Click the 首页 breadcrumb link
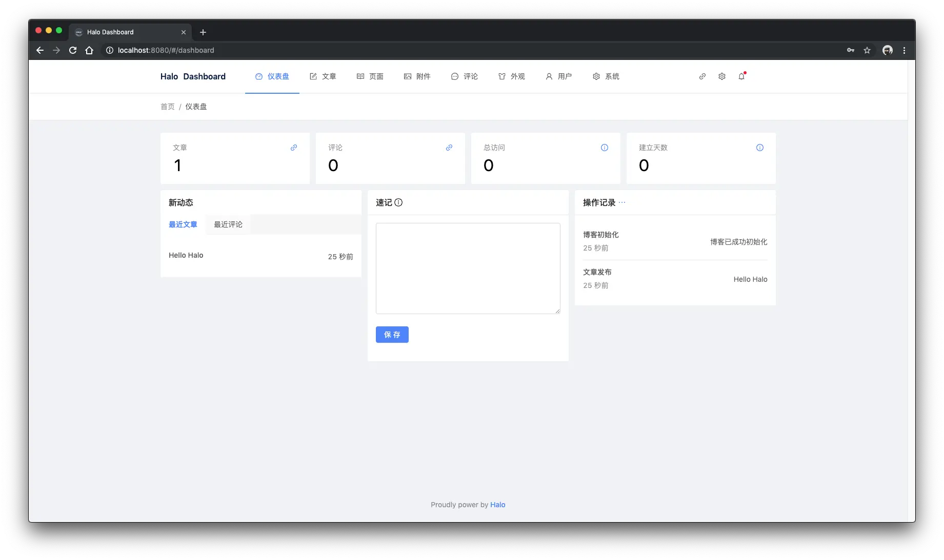This screenshot has height=560, width=944. 167,107
